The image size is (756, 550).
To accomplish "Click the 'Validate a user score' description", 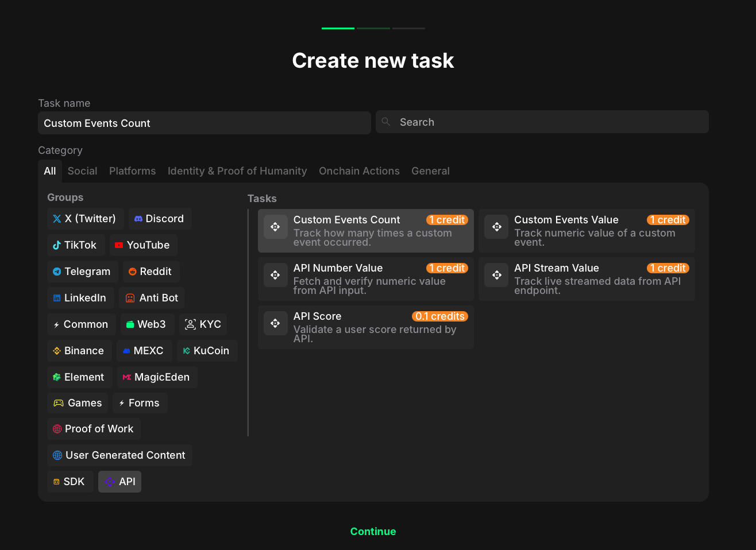I will pyautogui.click(x=375, y=334).
